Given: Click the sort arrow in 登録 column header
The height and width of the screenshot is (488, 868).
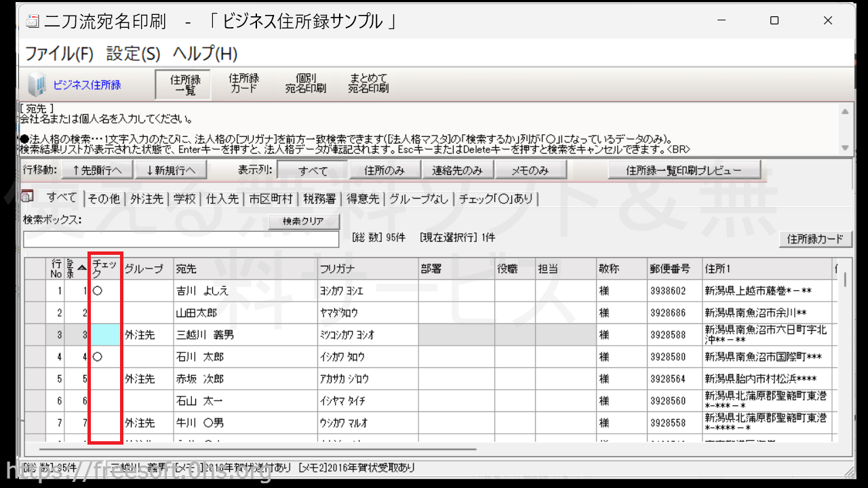Looking at the screenshot, I should tap(82, 268).
